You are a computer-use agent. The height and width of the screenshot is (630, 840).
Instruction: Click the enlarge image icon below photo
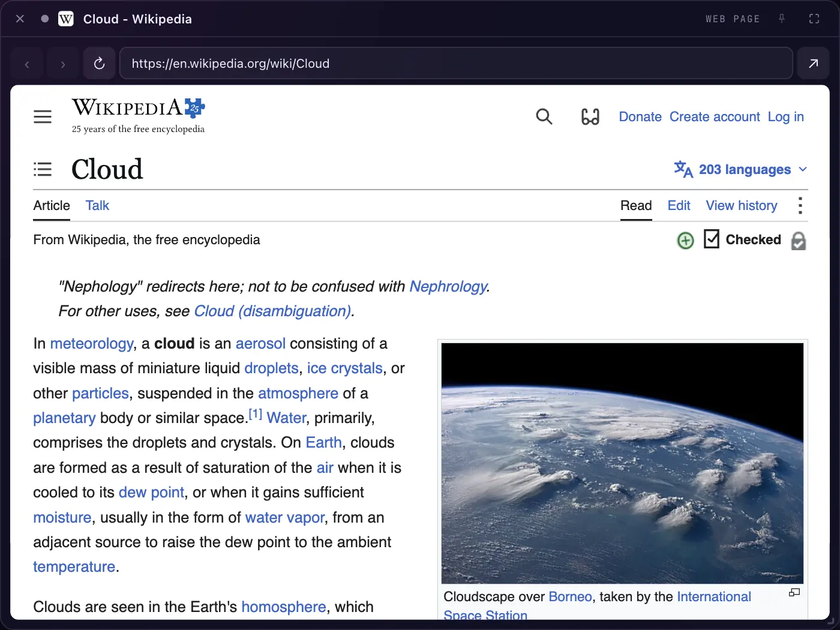pyautogui.click(x=794, y=592)
